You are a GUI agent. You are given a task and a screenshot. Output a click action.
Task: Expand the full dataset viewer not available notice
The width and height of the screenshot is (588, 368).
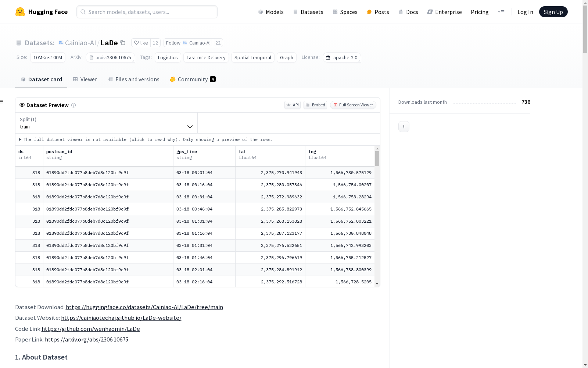[146, 139]
